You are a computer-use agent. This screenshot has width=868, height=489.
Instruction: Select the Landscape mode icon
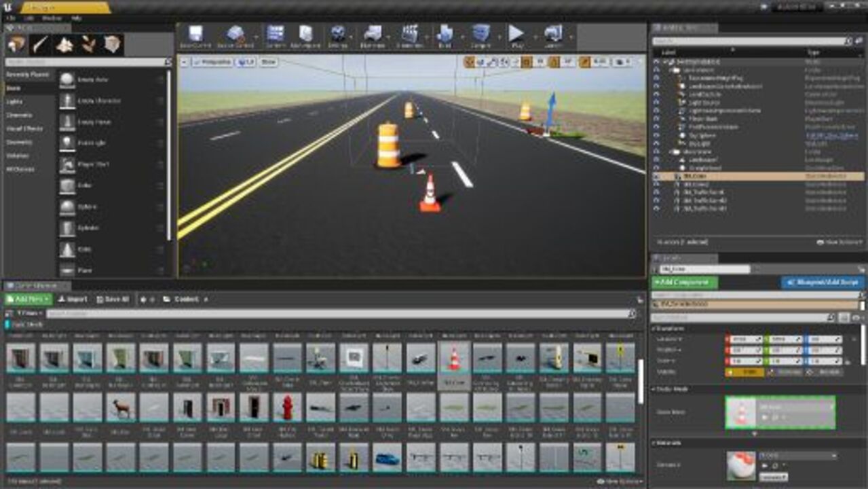[64, 45]
